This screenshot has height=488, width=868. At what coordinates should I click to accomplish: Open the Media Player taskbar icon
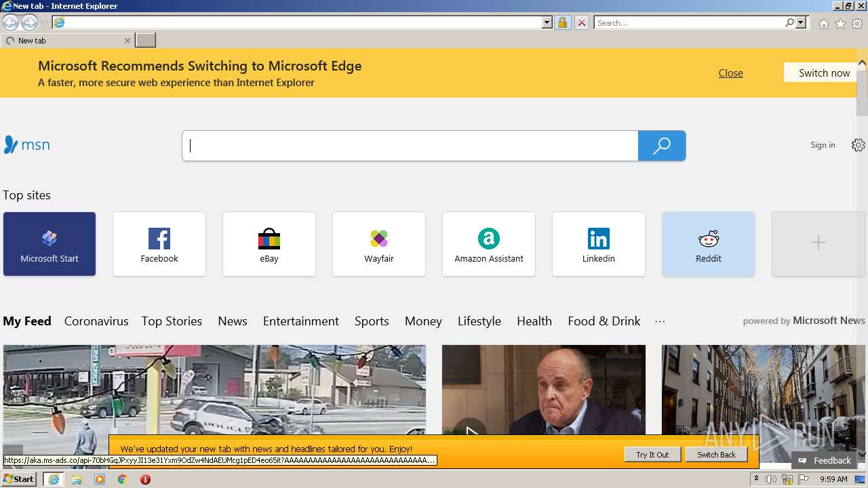click(x=100, y=479)
